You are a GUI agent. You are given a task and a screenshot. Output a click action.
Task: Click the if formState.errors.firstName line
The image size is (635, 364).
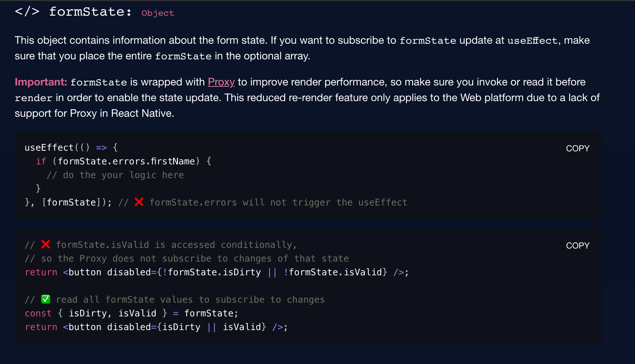coord(124,161)
